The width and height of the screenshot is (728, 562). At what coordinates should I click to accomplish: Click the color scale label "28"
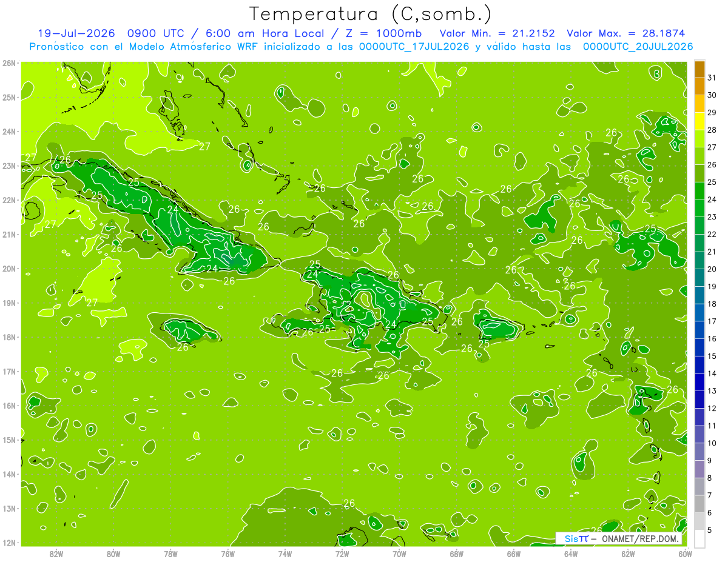tap(712, 130)
